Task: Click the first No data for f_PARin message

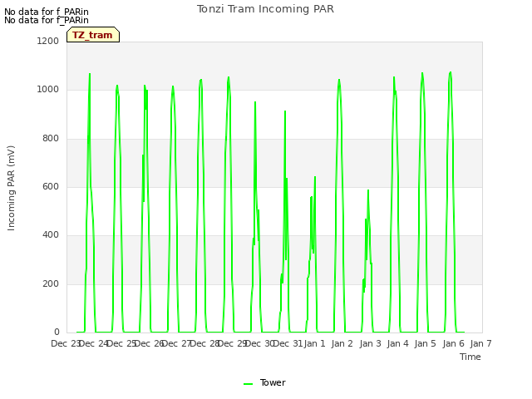Action: (47, 12)
